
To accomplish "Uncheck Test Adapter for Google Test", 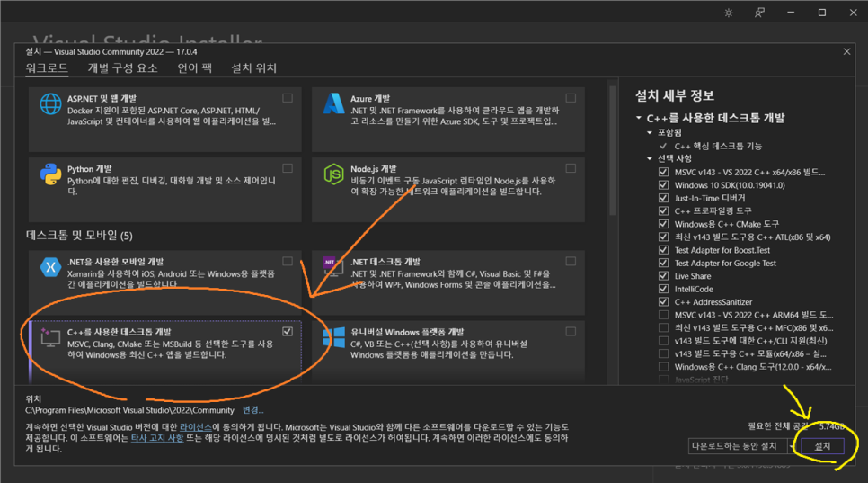I will pos(663,263).
